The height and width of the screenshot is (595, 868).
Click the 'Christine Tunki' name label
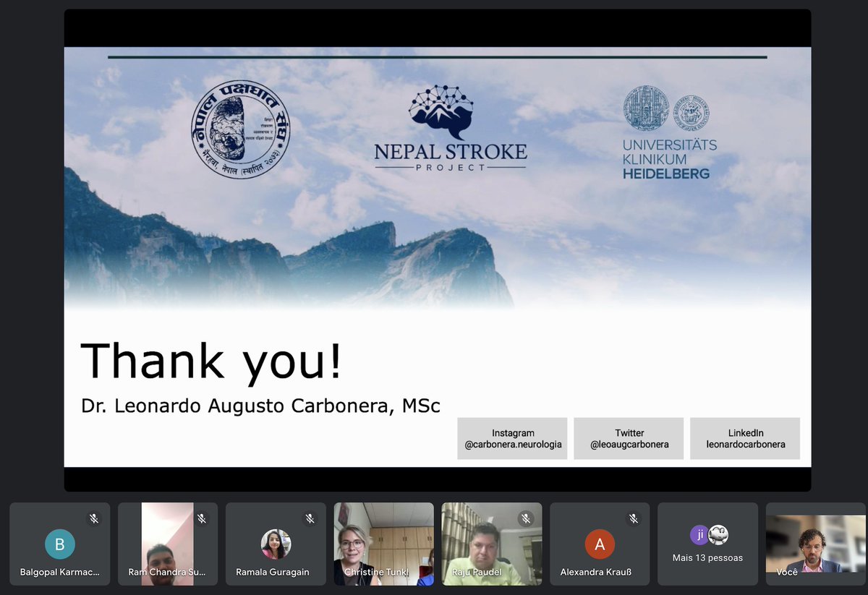[377, 572]
